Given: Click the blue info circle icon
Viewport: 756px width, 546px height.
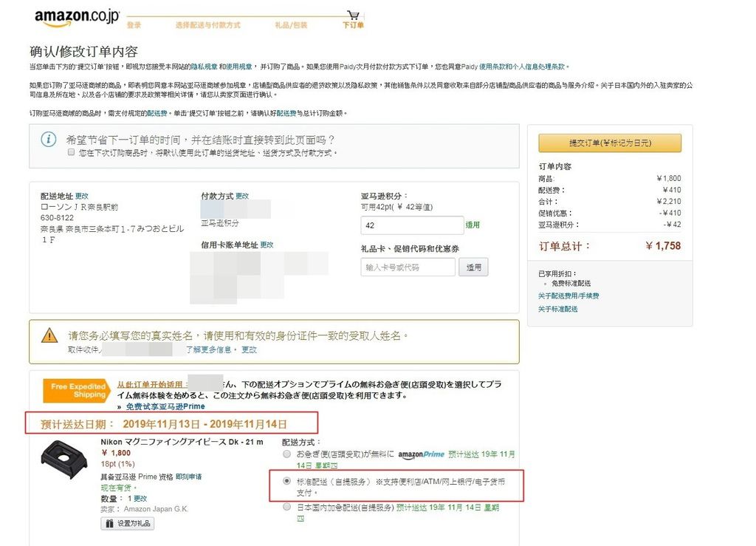Looking at the screenshot, I should [48, 140].
